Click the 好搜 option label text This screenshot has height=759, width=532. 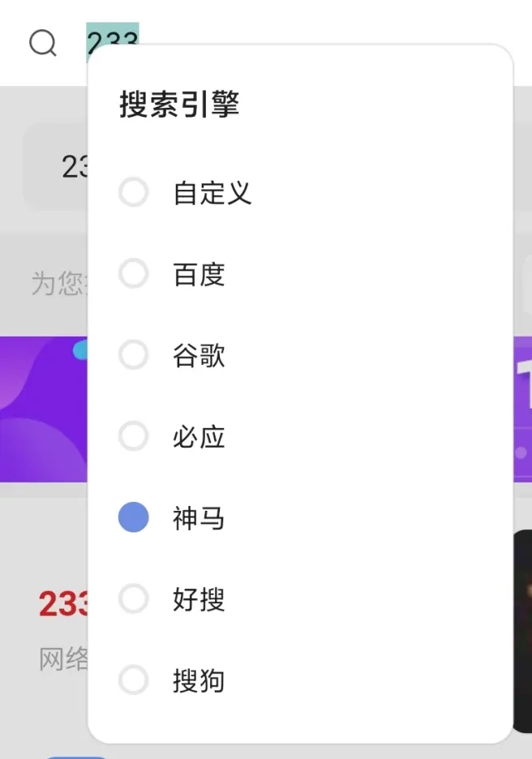coord(199,599)
